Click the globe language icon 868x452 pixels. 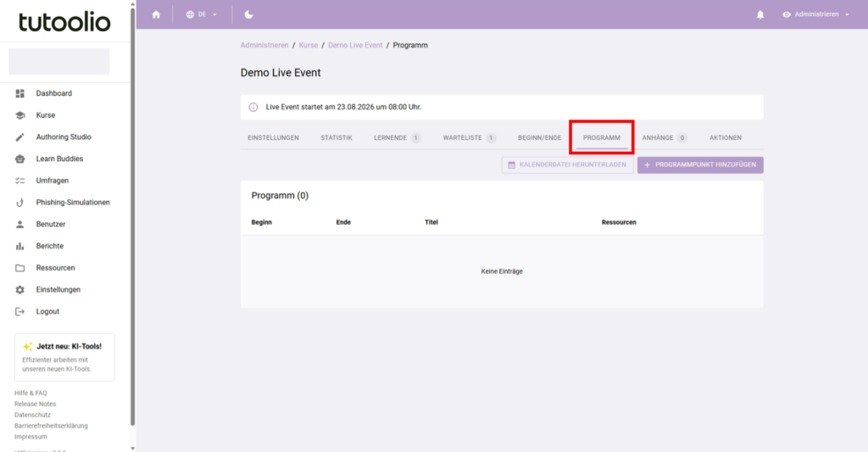(190, 14)
